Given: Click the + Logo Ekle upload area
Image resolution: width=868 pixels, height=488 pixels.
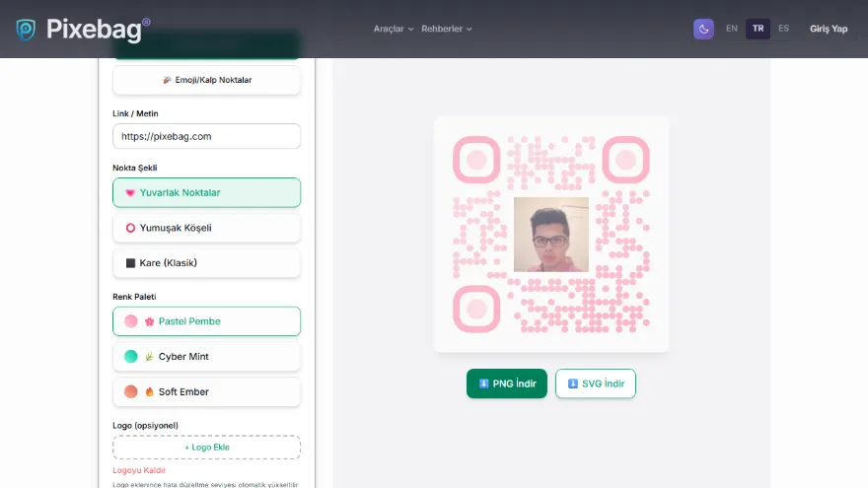Looking at the screenshot, I should [x=206, y=447].
